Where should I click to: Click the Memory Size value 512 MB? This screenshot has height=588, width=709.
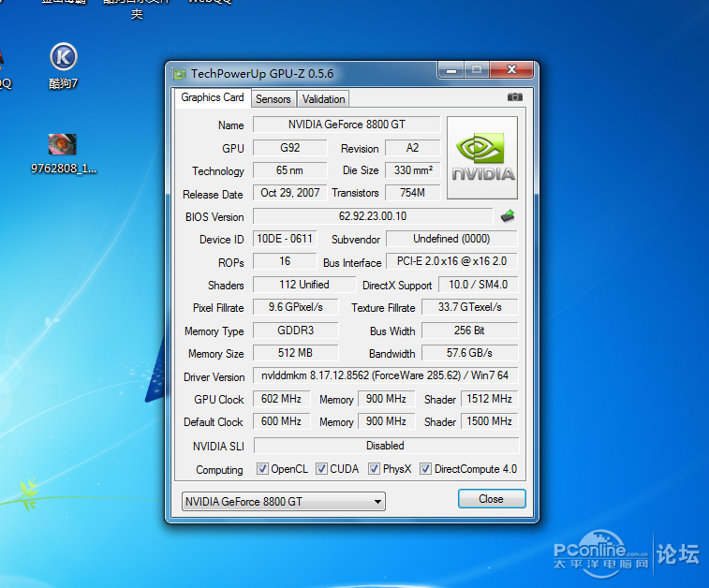295,353
